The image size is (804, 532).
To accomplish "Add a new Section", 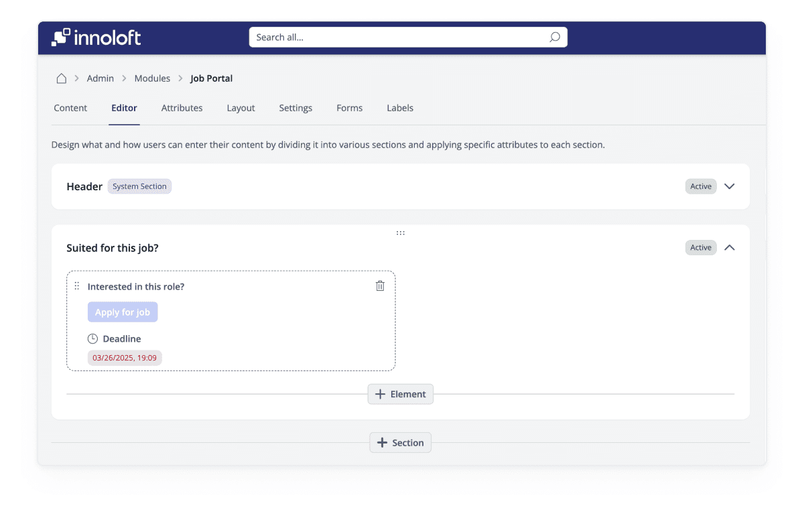I will [x=401, y=443].
